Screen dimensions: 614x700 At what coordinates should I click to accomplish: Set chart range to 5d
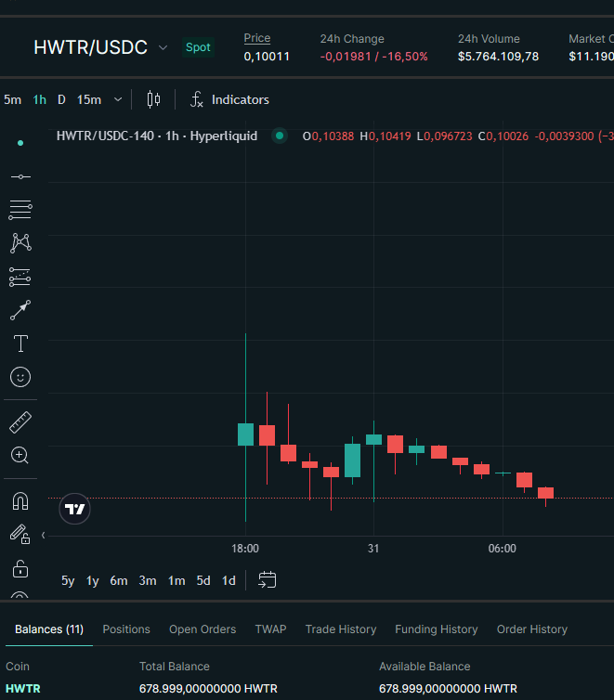(203, 580)
